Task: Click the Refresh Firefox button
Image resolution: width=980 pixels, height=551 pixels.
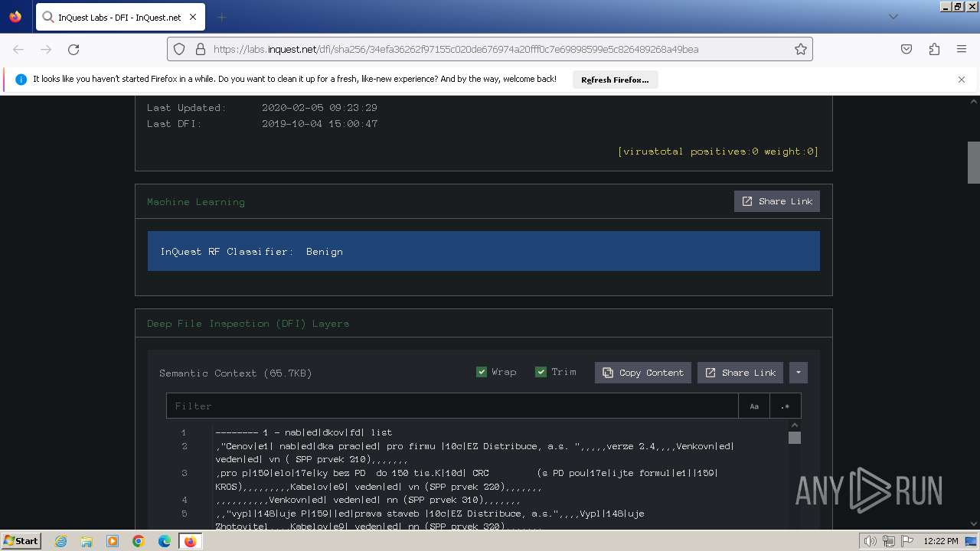Action: pyautogui.click(x=615, y=80)
